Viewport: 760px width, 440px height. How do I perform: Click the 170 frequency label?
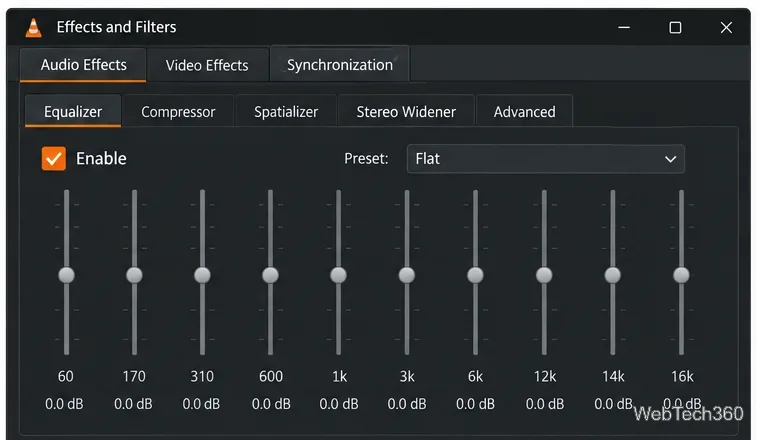[134, 376]
